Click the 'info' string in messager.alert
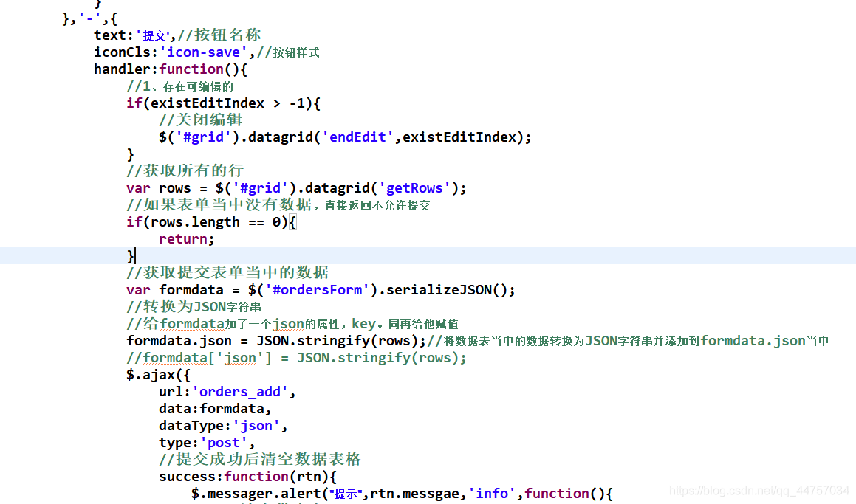Viewport: 856px width, 504px height. (492, 494)
